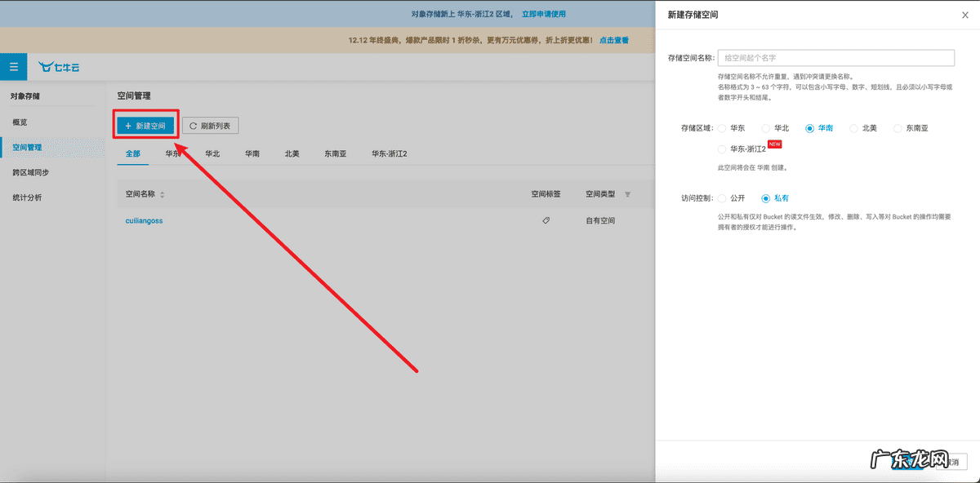Enable 公开 access control

[720, 197]
